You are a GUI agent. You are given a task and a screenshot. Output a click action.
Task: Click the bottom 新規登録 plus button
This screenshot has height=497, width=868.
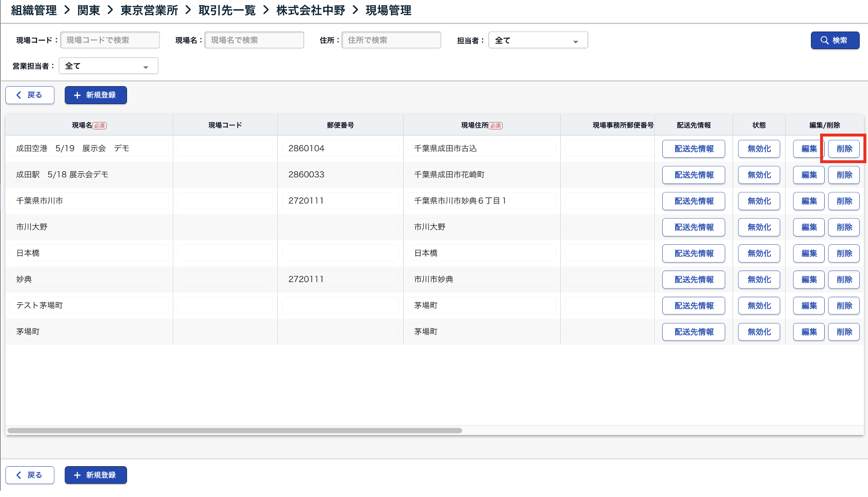(96, 475)
